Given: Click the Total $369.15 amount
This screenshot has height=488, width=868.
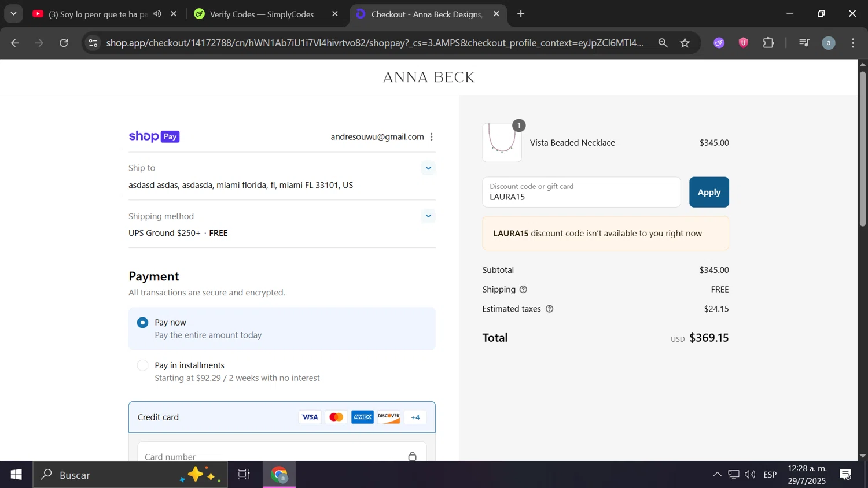Looking at the screenshot, I should (x=709, y=338).
